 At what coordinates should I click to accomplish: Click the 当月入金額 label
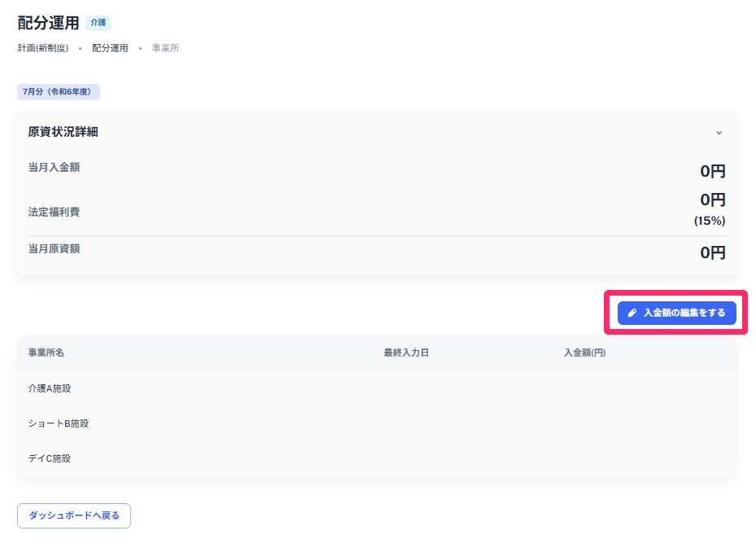point(54,167)
